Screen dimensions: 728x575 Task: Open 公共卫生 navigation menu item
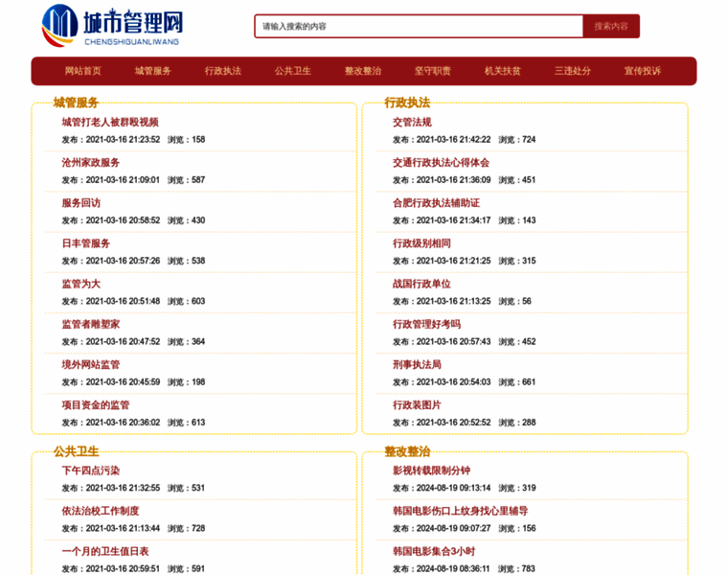[293, 71]
